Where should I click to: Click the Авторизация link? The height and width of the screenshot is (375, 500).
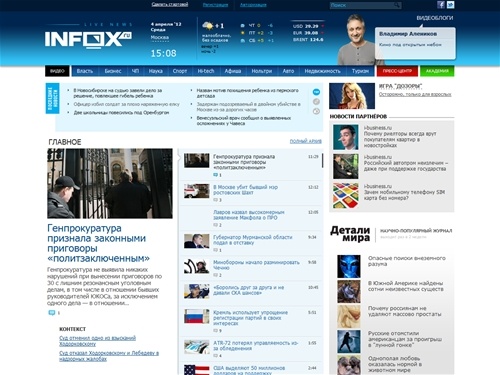[253, 5]
